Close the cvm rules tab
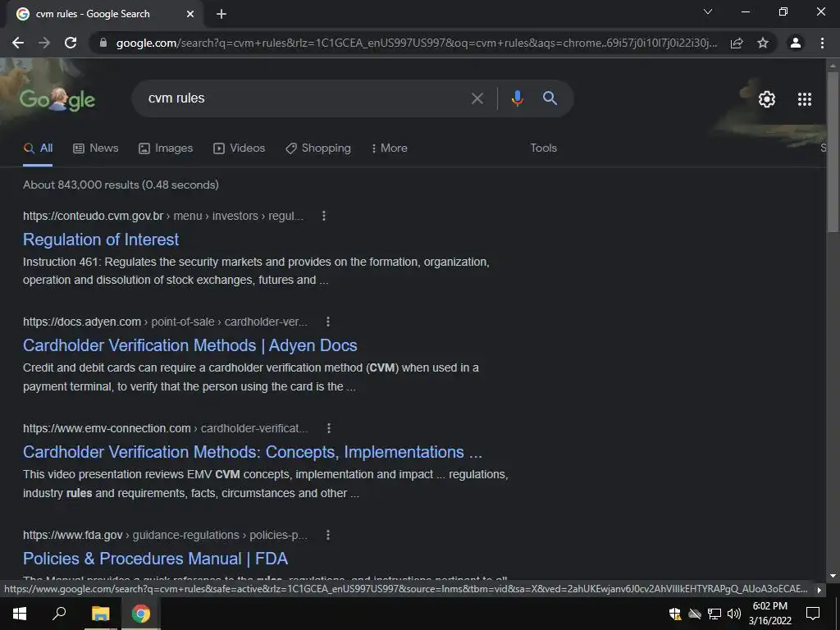 190,14
